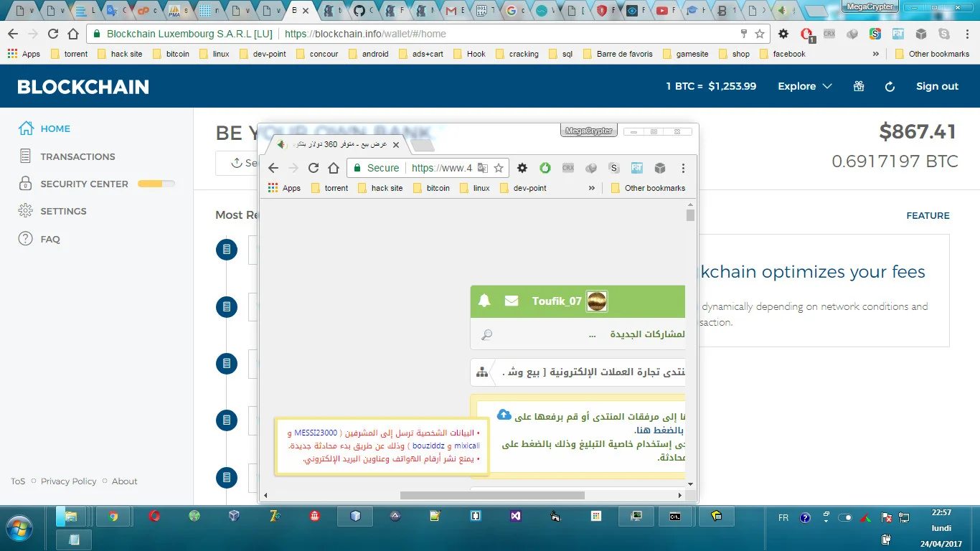
Task: Click horizontal scrollbar in popup window
Action: 491,495
